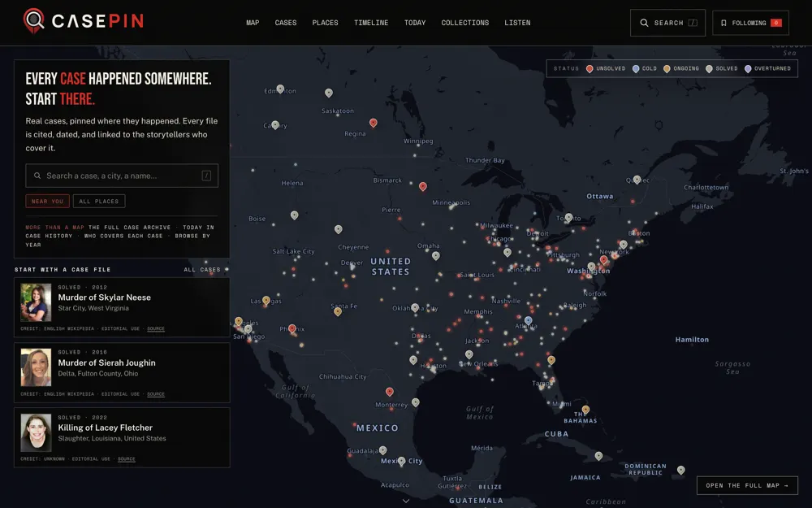Open the Timeline nav item
This screenshot has height=508, width=812.
point(371,23)
